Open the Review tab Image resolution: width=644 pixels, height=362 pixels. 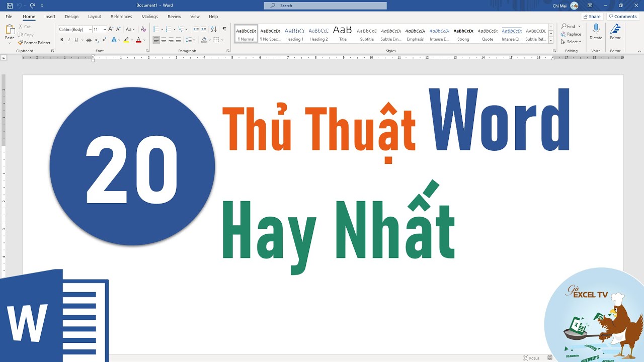[x=175, y=17]
